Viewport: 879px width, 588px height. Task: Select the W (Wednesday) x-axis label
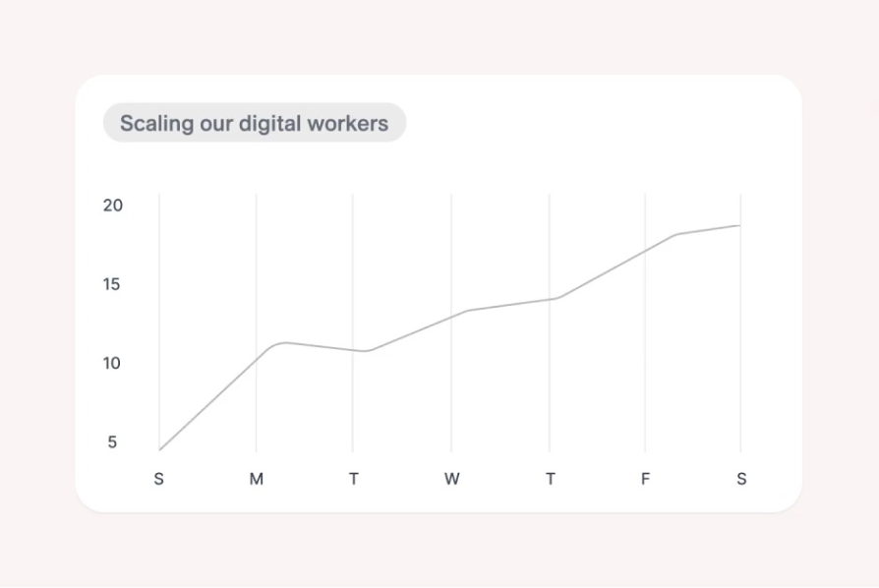(451, 479)
